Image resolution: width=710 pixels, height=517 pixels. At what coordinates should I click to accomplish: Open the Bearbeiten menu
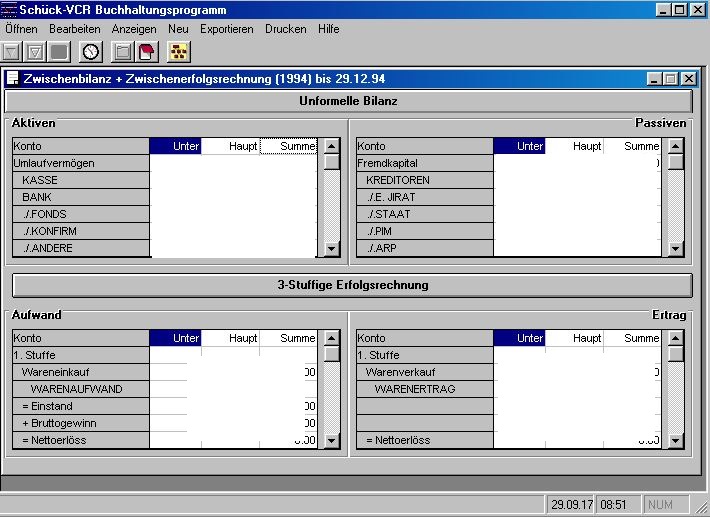coord(75,29)
